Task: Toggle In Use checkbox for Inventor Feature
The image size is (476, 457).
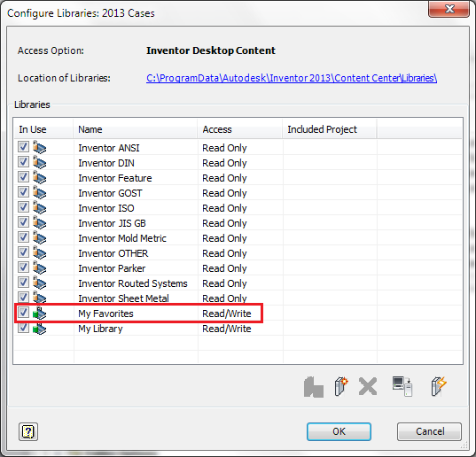Action: [x=23, y=177]
